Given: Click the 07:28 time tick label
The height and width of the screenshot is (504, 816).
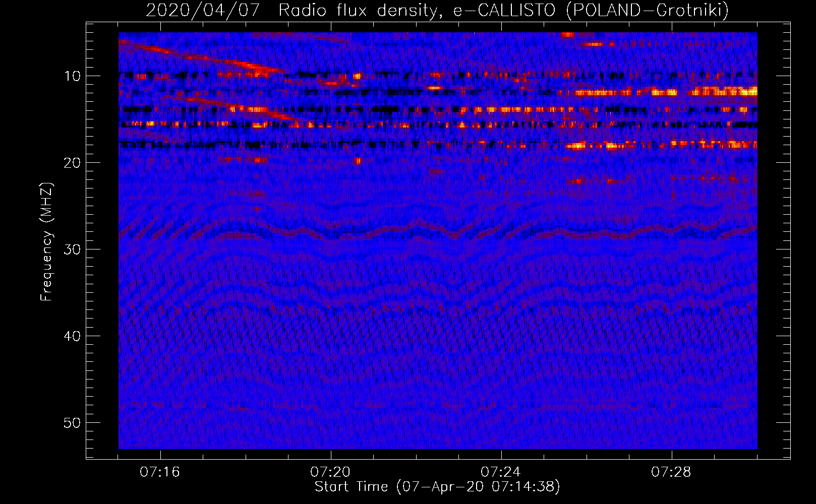Looking at the screenshot, I should [671, 472].
